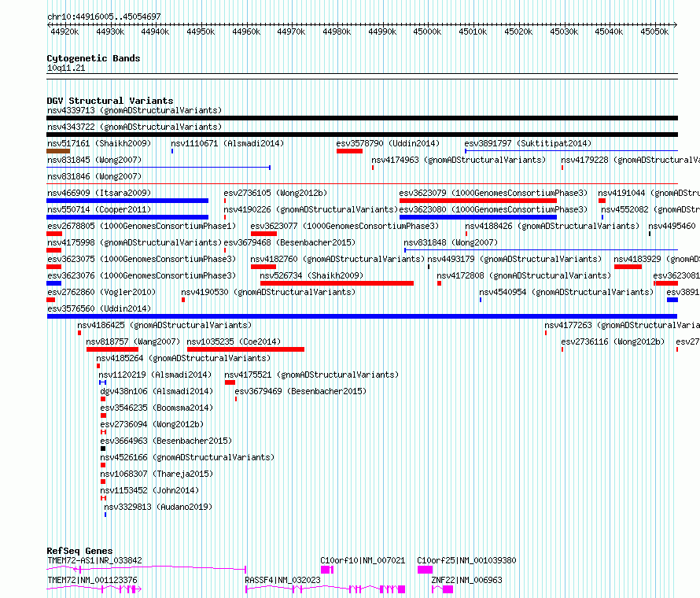Viewport: 700px width, 598px height.
Task: Click the TMEM72 NM_001123376 gene label
Action: [x=92, y=580]
